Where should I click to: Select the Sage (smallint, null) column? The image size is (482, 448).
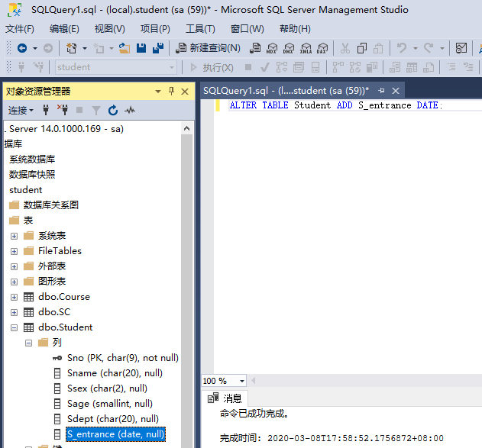click(110, 404)
